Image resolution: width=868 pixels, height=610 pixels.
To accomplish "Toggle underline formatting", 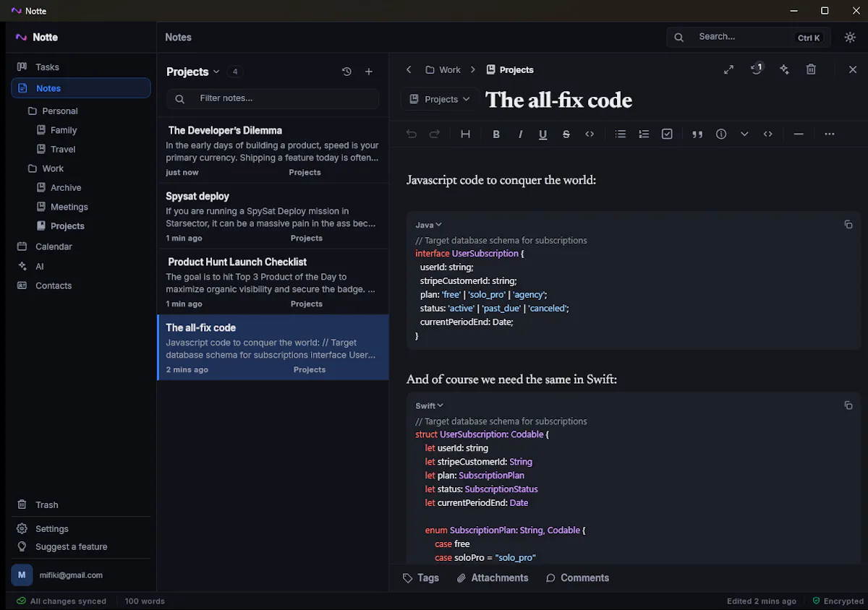I will click(543, 134).
